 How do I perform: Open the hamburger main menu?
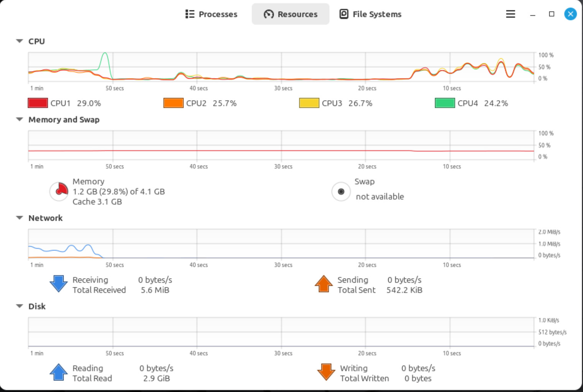pyautogui.click(x=510, y=14)
